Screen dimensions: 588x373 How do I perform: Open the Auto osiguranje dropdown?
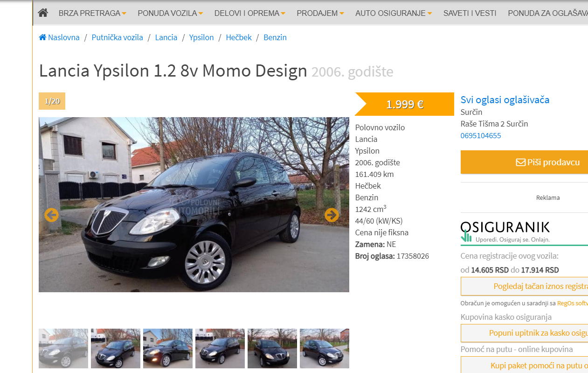[x=394, y=13]
